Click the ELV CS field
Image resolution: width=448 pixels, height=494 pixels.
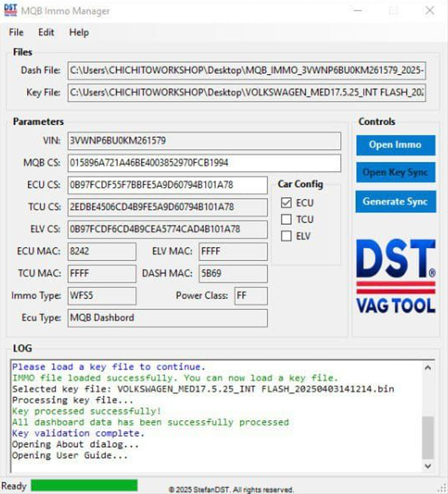coord(168,229)
